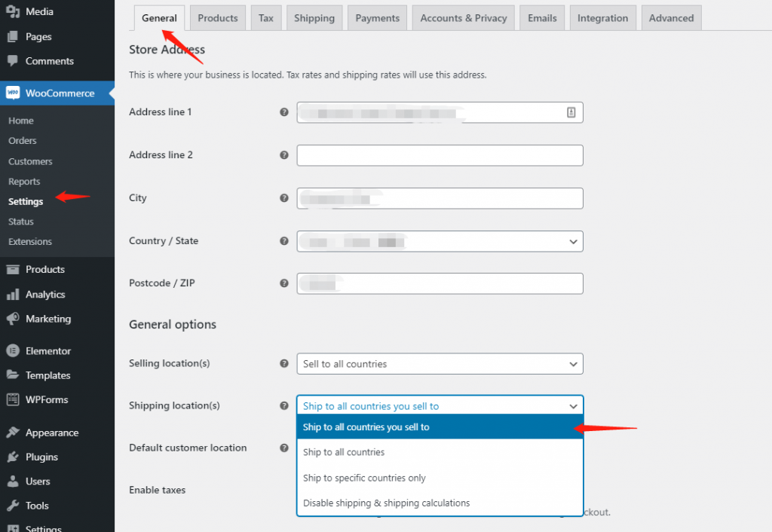Show help tooltip for Address line 1
772x532 pixels.
pos(284,112)
